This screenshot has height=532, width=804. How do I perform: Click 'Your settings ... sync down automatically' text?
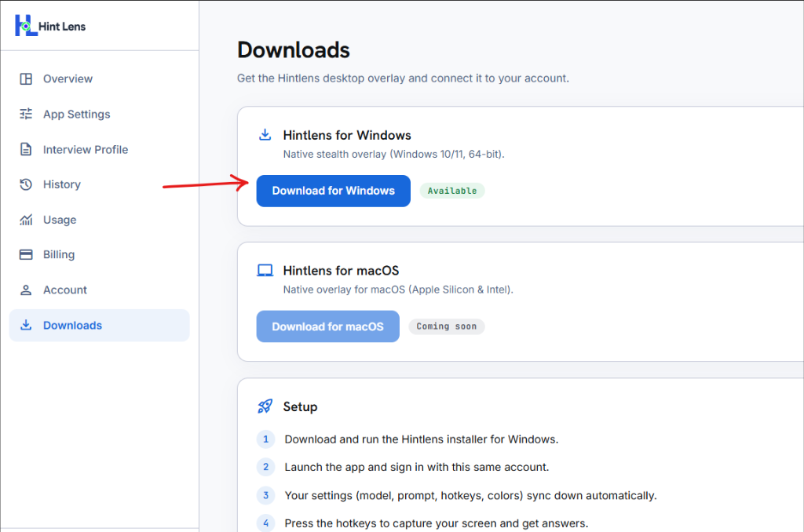pyautogui.click(x=471, y=496)
